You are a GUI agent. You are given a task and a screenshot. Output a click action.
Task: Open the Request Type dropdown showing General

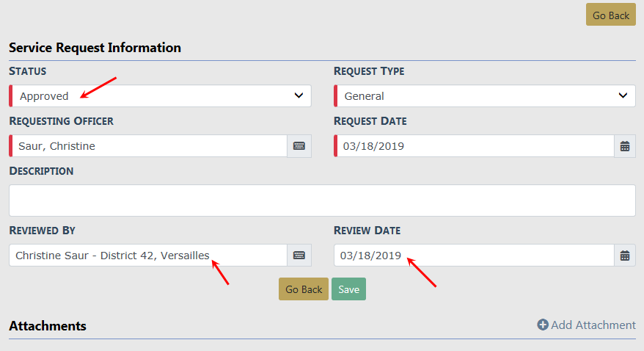pyautogui.click(x=484, y=96)
